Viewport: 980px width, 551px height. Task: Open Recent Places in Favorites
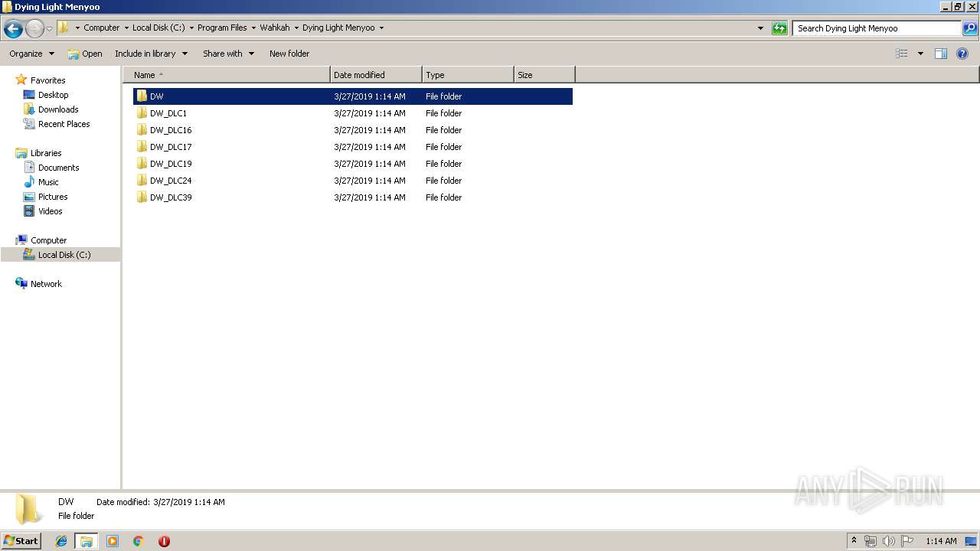click(x=64, y=124)
